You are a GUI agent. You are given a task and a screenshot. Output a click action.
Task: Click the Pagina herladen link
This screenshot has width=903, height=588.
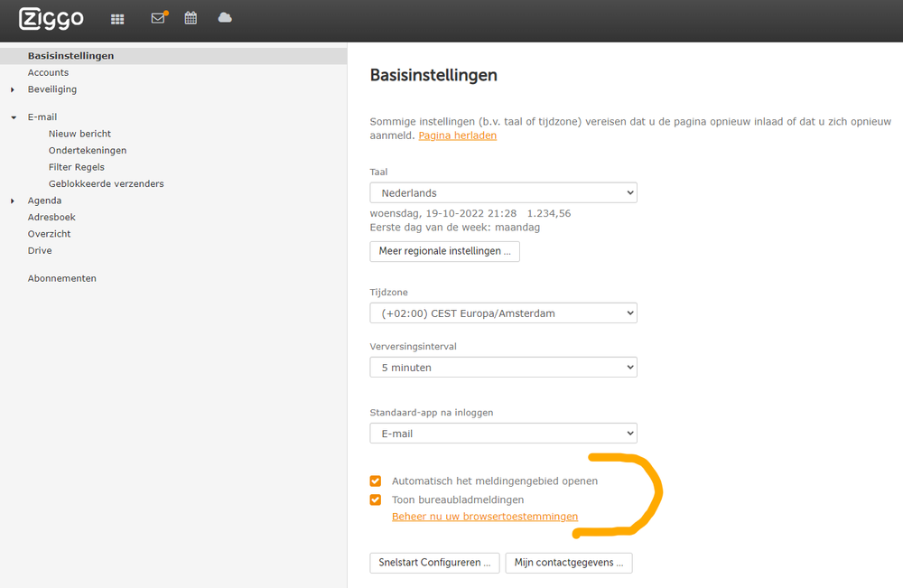coord(457,135)
